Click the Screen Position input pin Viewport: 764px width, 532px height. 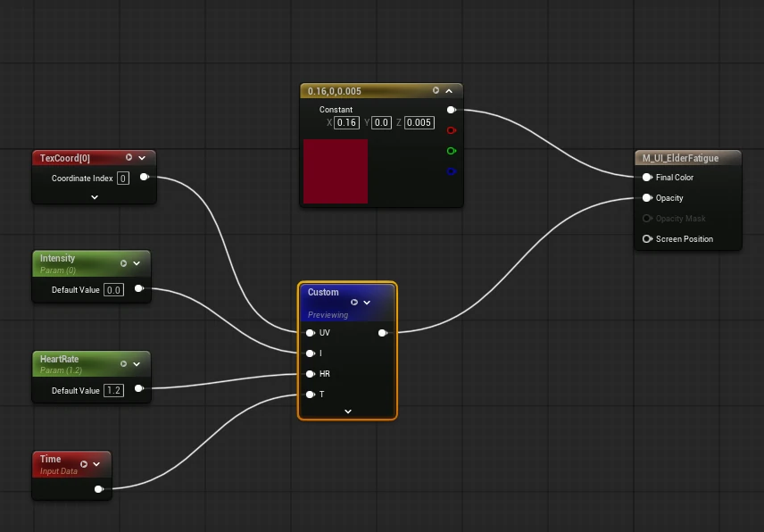tap(646, 238)
